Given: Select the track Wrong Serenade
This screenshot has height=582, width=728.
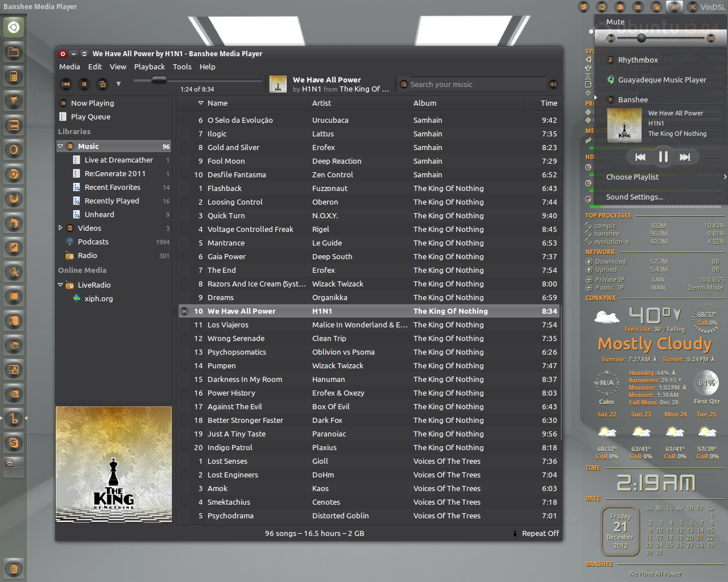Looking at the screenshot, I should point(369,338).
